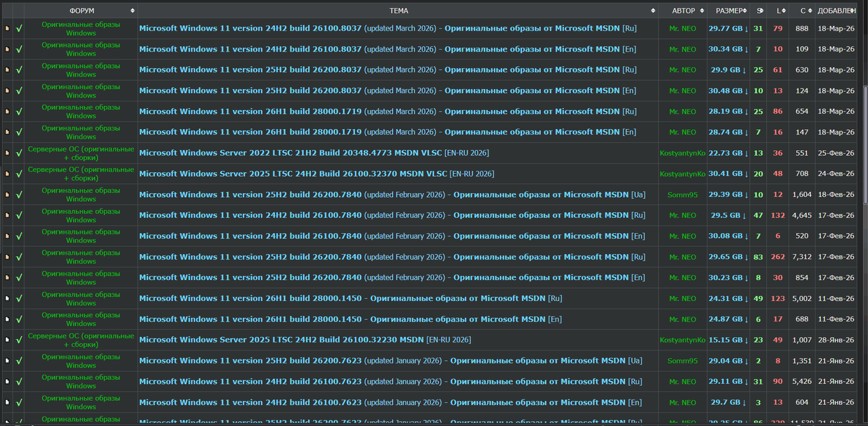
Task: Click the green checkmark in the 30.23 GB row
Action: pos(19,278)
